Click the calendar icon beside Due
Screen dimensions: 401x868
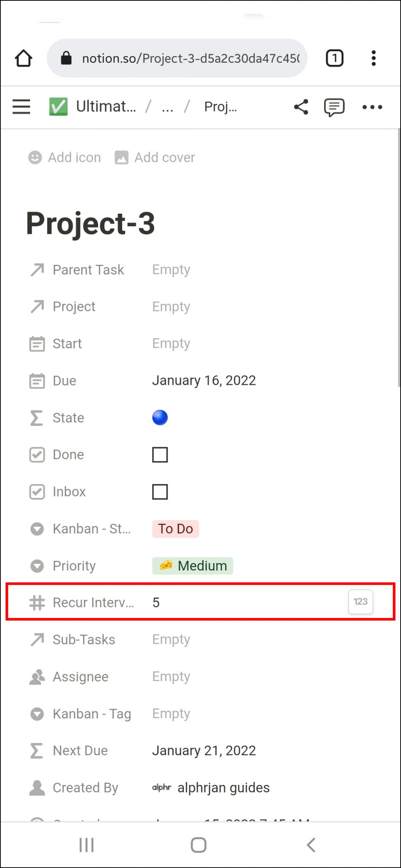coord(37,381)
